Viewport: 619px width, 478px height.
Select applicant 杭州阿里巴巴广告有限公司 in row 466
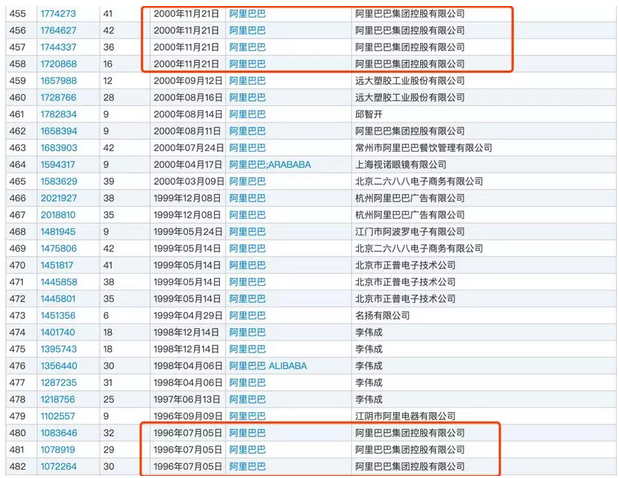click(410, 198)
